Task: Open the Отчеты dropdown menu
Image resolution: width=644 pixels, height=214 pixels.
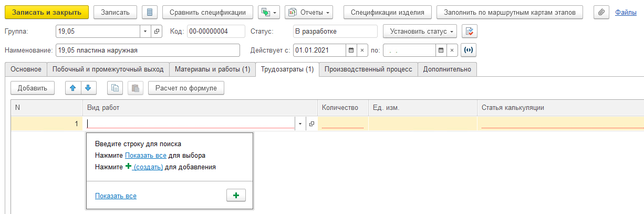Action: click(x=309, y=12)
